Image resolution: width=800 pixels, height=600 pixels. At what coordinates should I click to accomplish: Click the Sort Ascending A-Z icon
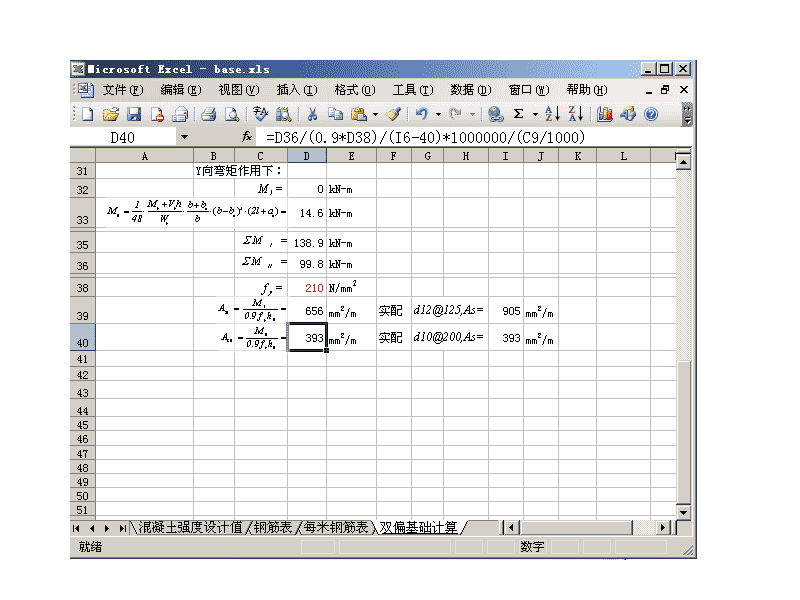click(552, 114)
